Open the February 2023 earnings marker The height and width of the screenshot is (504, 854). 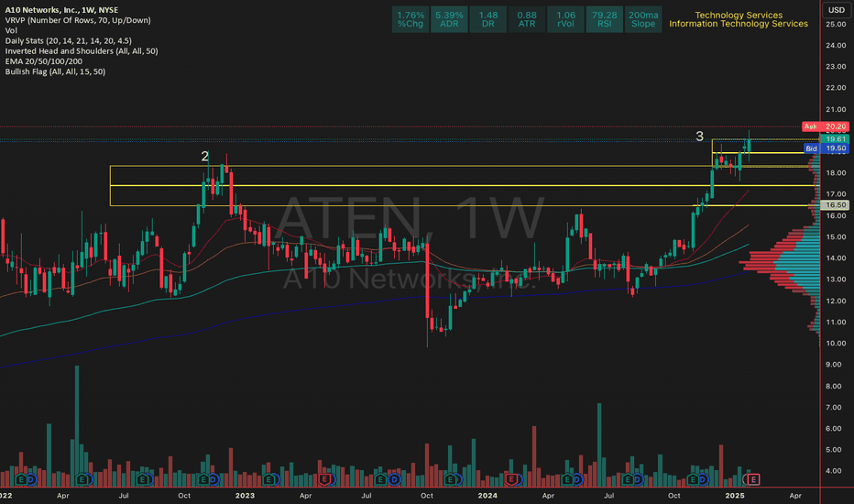pyautogui.click(x=268, y=479)
